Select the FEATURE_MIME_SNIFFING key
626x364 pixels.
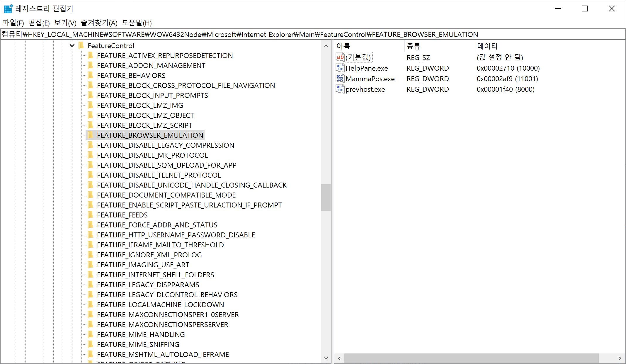pos(138,344)
